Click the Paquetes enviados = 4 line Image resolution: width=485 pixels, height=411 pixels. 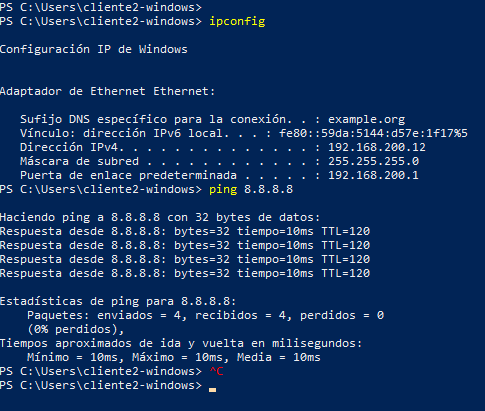205,315
